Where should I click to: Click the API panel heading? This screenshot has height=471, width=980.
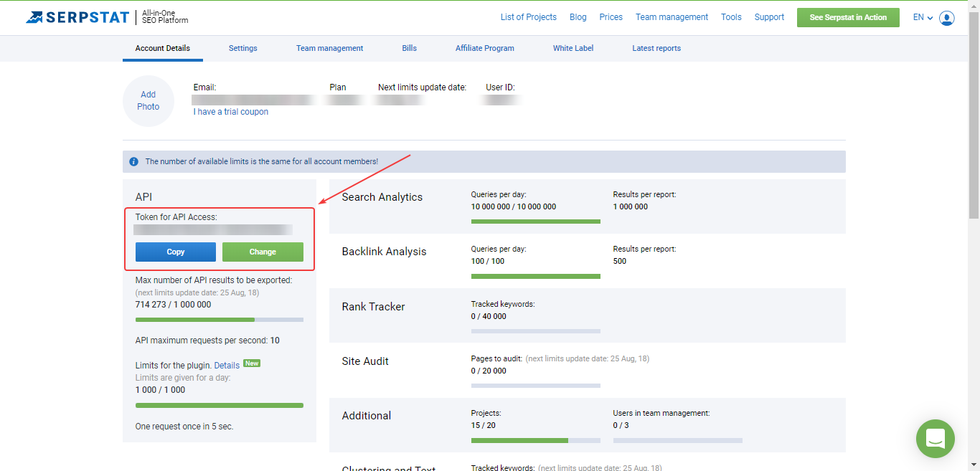[x=143, y=196]
